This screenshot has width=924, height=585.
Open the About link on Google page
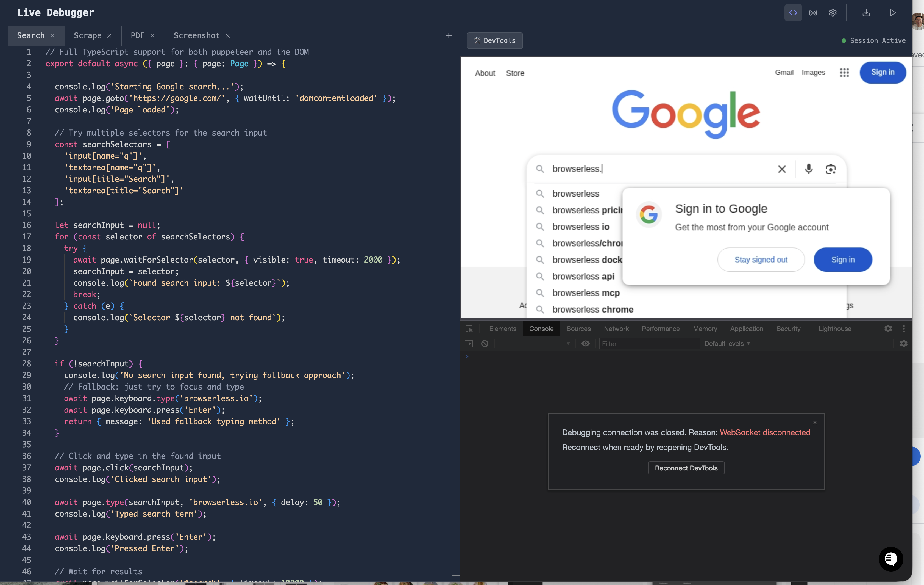pos(485,73)
